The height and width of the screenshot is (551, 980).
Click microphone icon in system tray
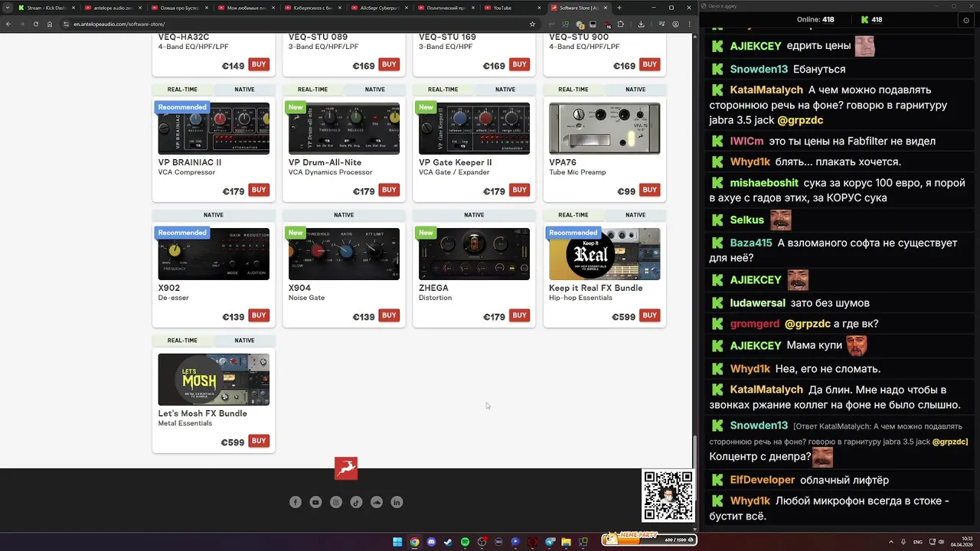coord(903,542)
